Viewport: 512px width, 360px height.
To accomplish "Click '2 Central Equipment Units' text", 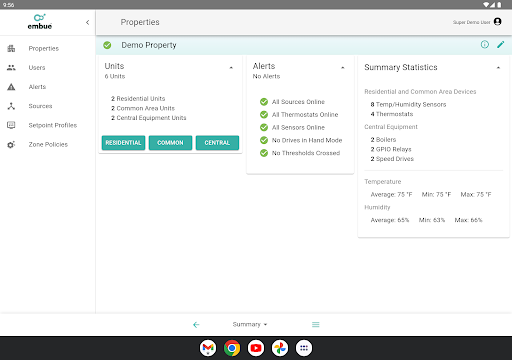I will [149, 118].
